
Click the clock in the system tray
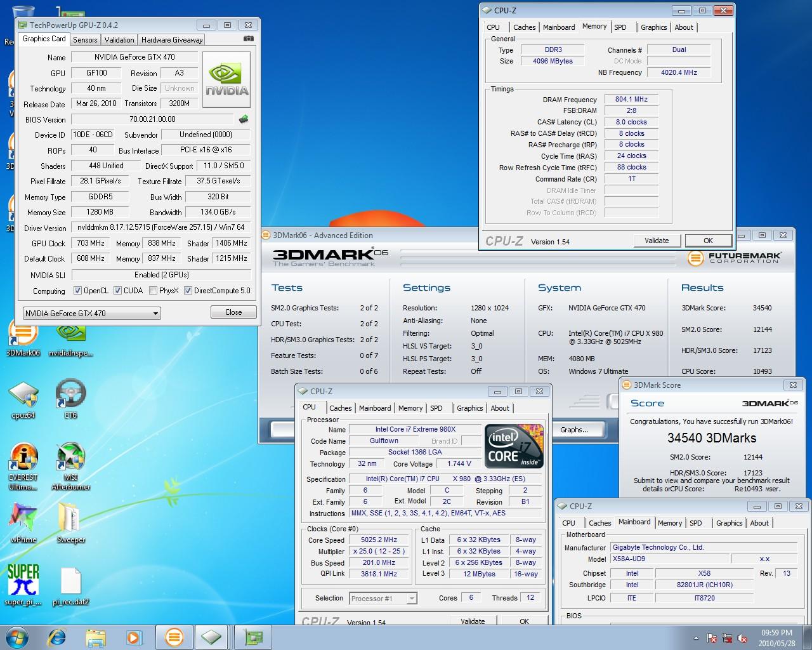(x=776, y=638)
